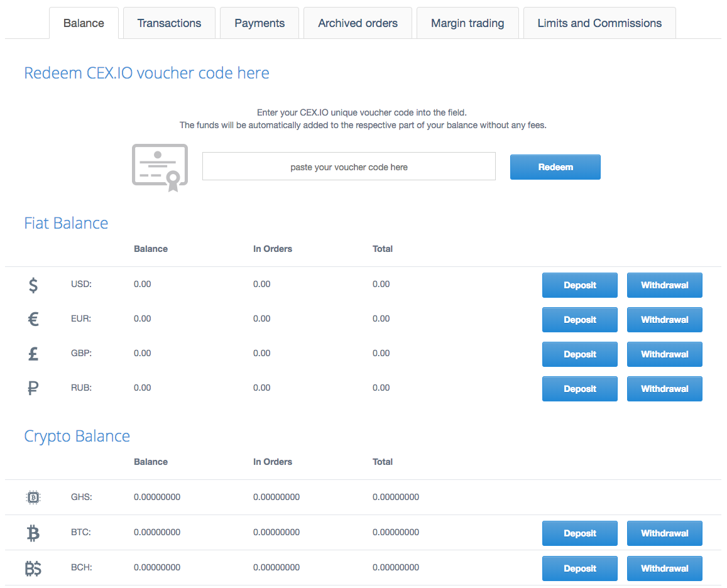
Task: Click the Redeem button
Action: [x=555, y=167]
